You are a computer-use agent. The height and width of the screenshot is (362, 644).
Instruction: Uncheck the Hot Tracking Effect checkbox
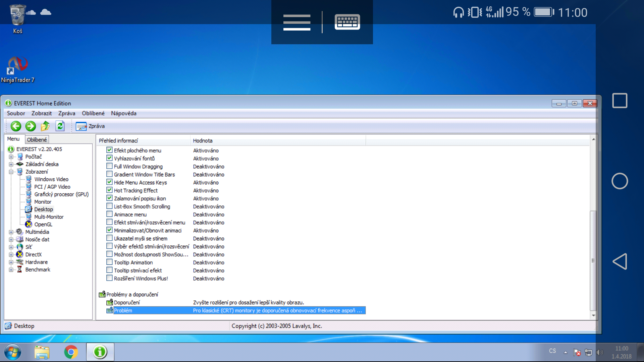109,190
